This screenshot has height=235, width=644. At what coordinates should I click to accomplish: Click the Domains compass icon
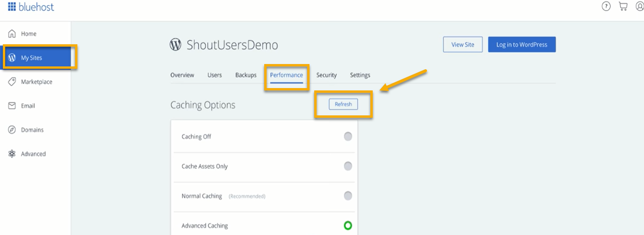(x=12, y=130)
